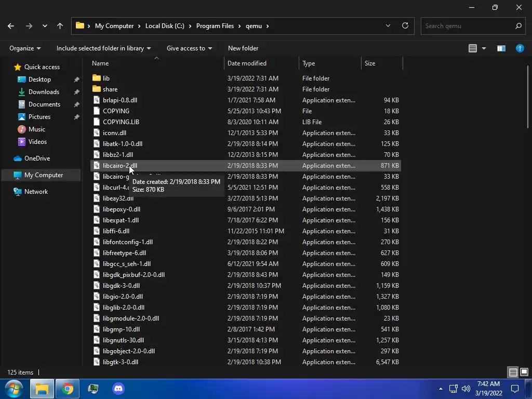
Task: Refresh the qemu folder view
Action: point(405,26)
